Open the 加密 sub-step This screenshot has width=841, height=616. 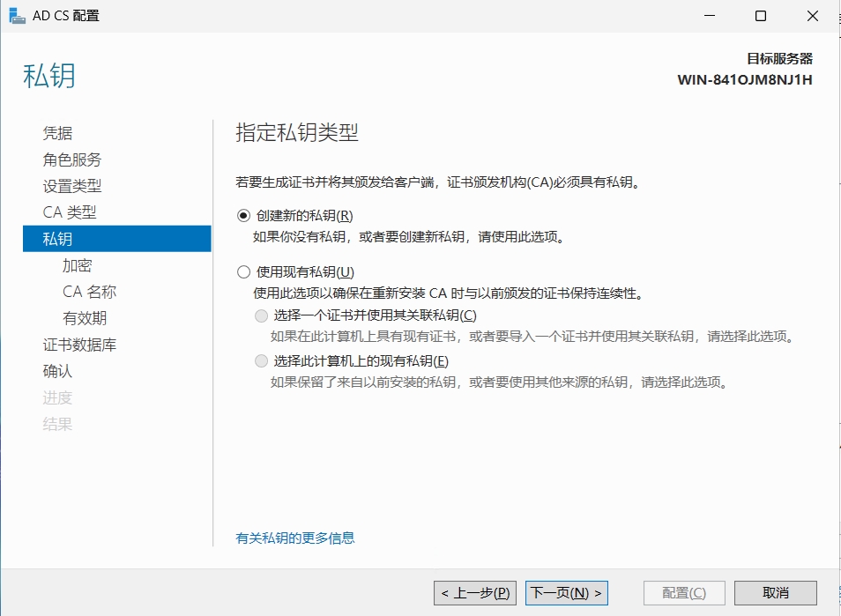pyautogui.click(x=78, y=265)
